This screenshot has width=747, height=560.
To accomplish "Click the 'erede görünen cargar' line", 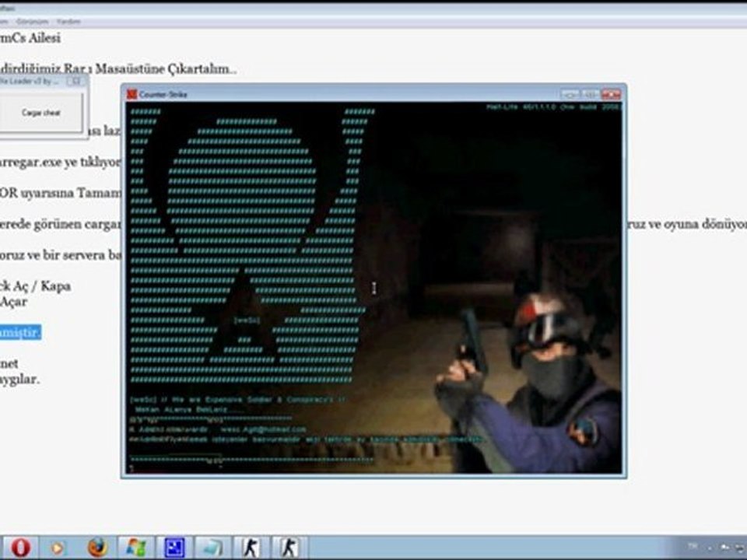I will click(61, 224).
